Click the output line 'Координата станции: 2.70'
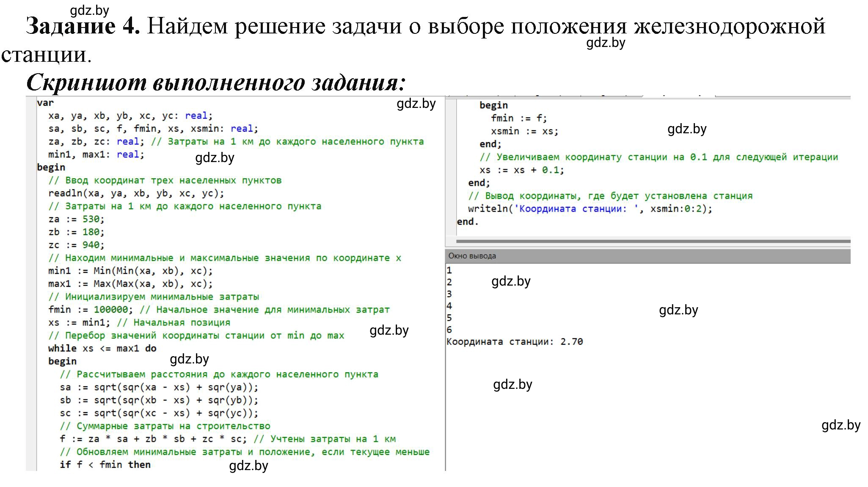868x487 pixels. [515, 342]
